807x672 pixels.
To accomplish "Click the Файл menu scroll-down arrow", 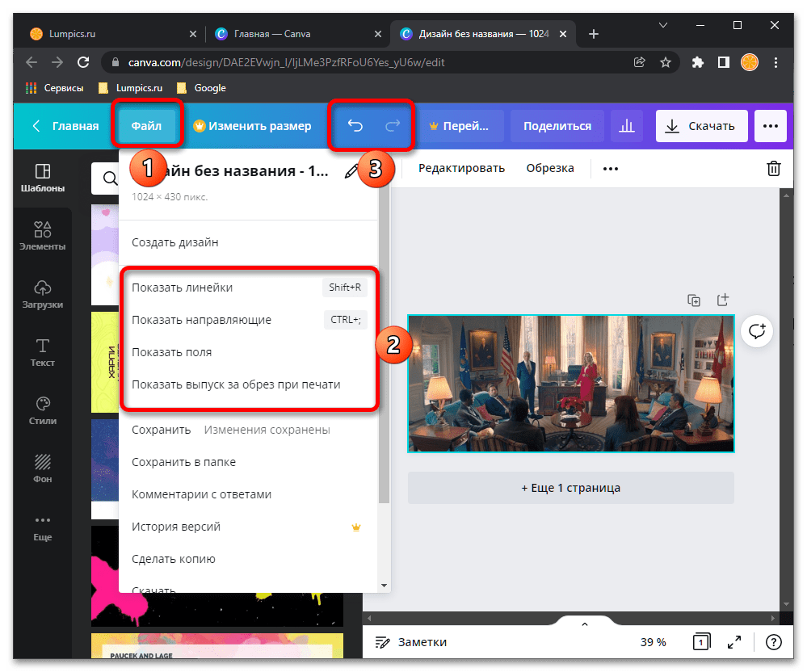I will click(x=384, y=586).
